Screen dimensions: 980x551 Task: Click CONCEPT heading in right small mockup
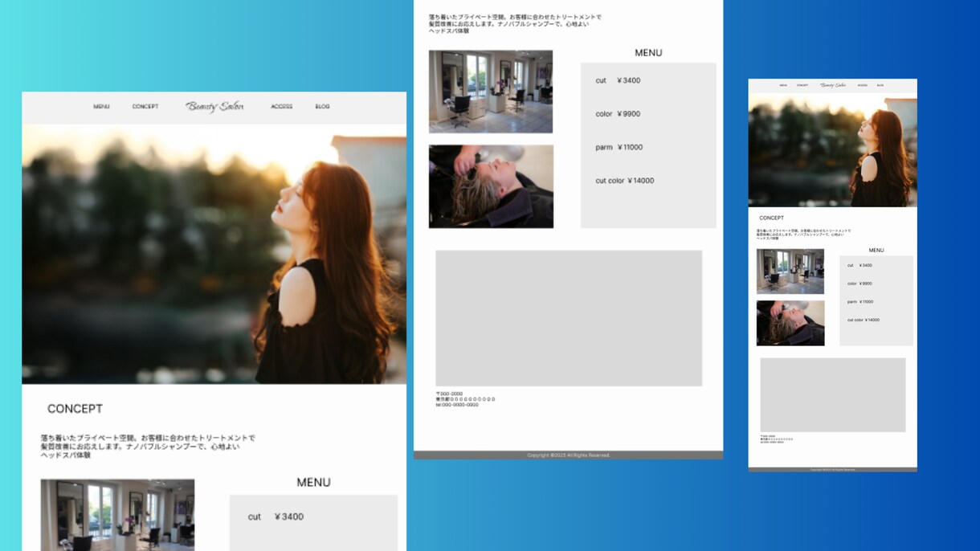coord(771,218)
